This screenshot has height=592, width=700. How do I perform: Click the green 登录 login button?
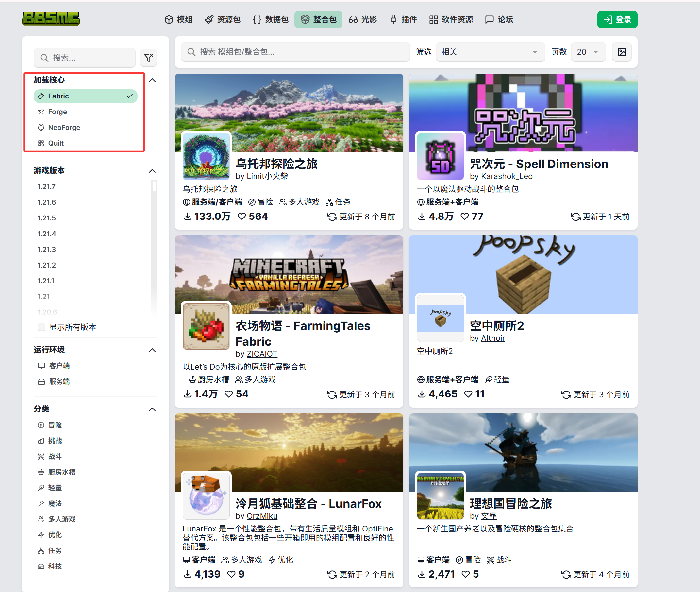617,20
